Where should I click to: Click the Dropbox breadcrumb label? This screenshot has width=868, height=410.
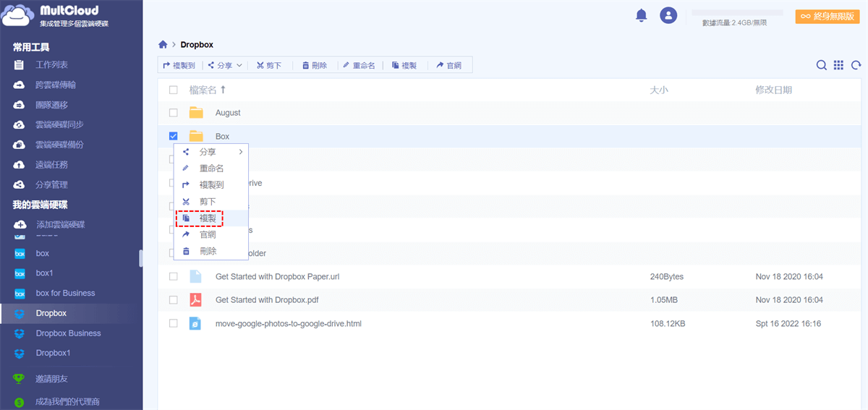coord(197,45)
